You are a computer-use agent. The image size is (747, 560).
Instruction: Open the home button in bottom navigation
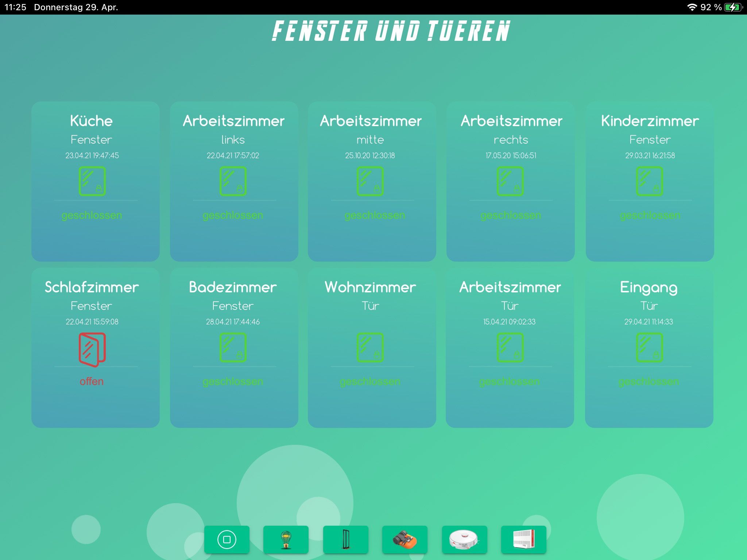coord(227,539)
